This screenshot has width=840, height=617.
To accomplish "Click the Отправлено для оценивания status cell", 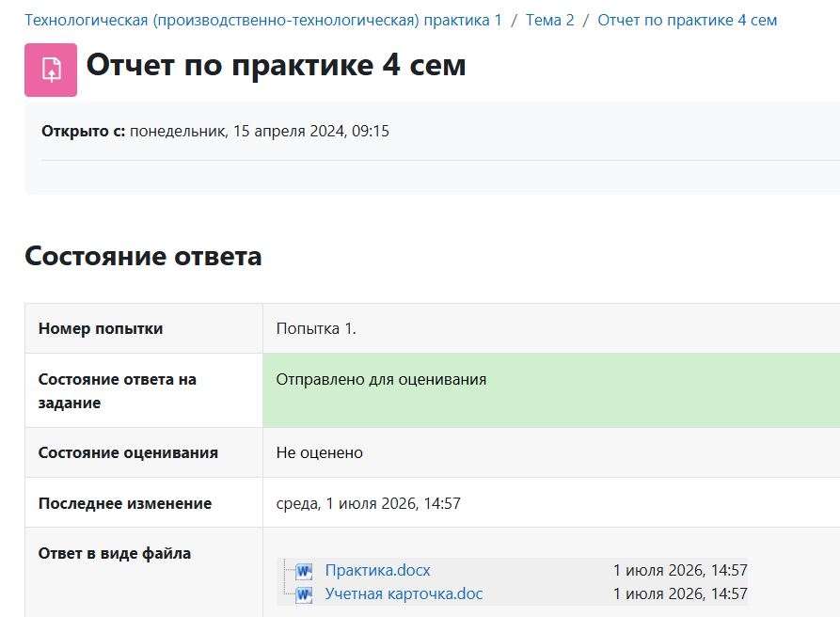I will (x=551, y=390).
